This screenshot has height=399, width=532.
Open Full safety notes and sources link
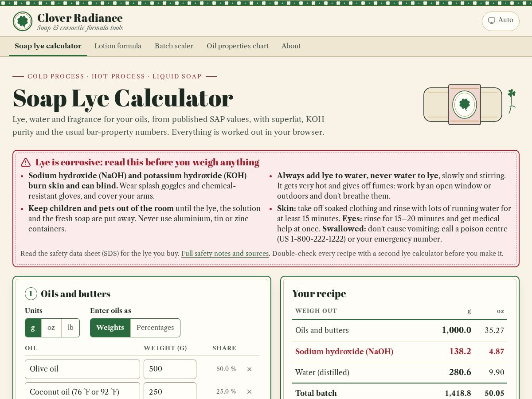(225, 254)
